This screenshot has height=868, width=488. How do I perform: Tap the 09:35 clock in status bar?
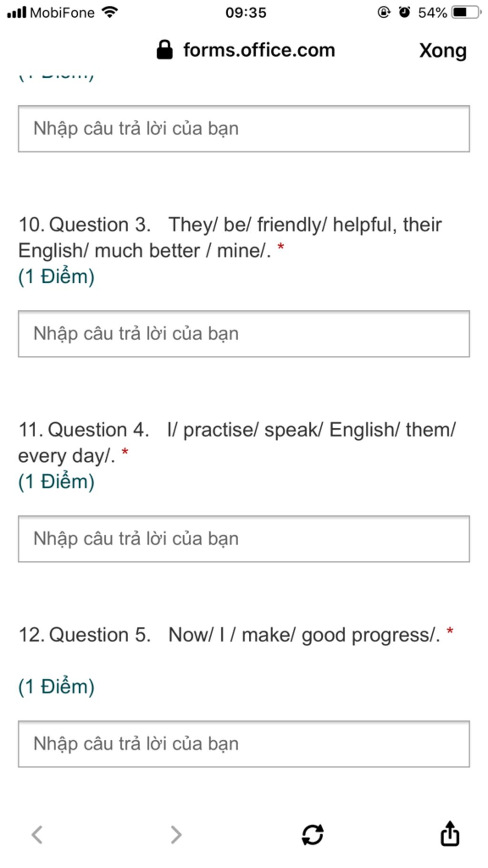point(246,12)
